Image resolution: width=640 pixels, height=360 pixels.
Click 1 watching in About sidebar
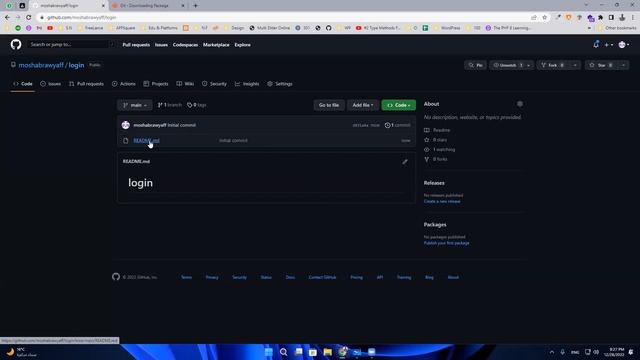[x=440, y=149]
